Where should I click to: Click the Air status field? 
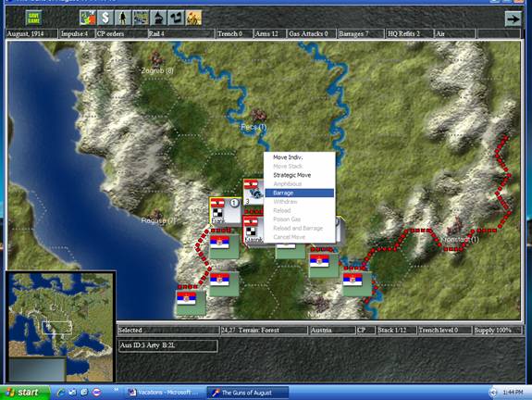pyautogui.click(x=455, y=34)
